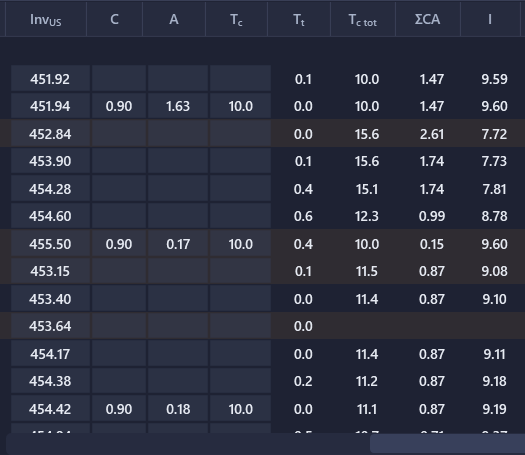525x455 pixels.
Task: Select invert cell 455.50
Action: 50,244
